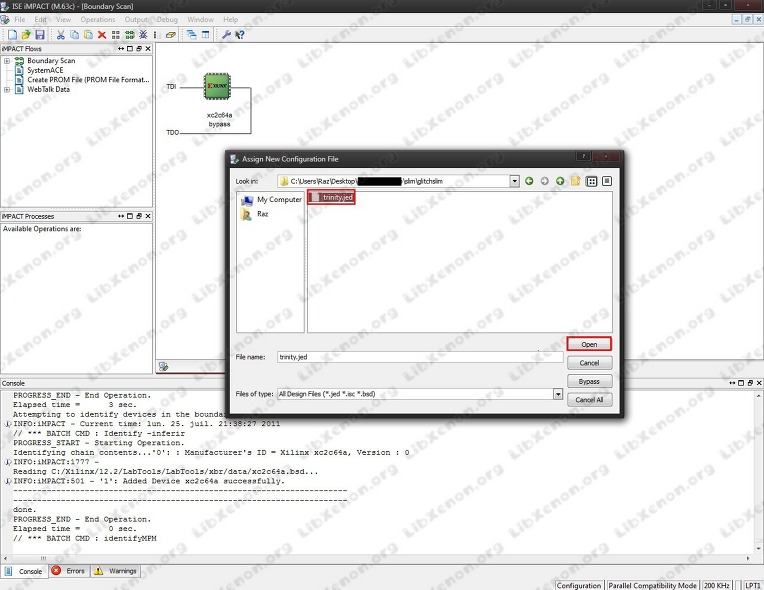Click the green Back arrow in dialog
Screen dimensions: 764x590
pyautogui.click(x=529, y=181)
